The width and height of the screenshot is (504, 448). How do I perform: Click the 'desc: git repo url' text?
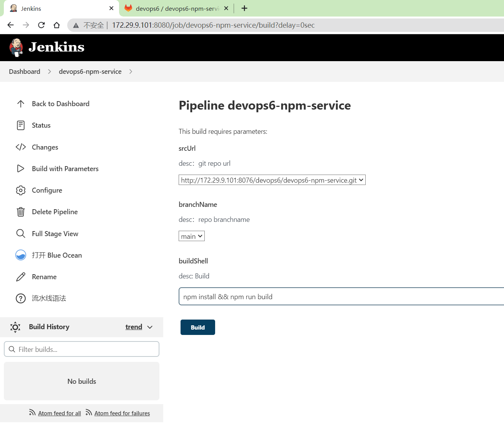coord(204,163)
